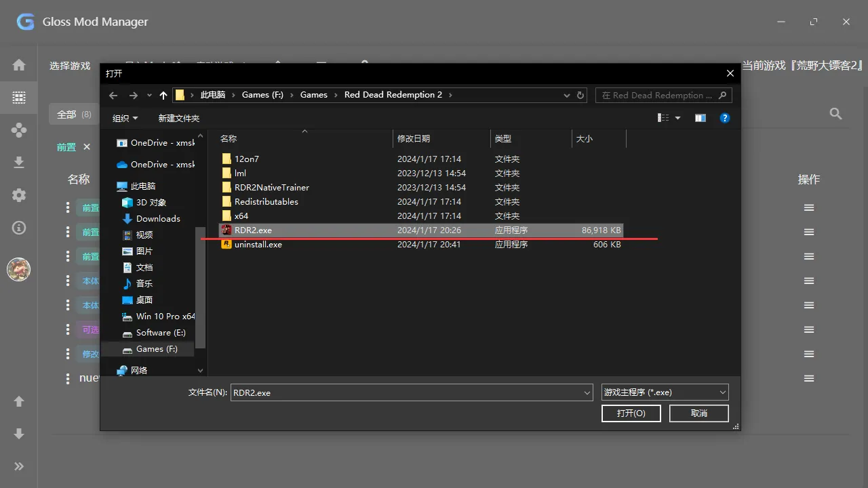This screenshot has width=868, height=488.
Task: Sort files by 名称 column
Action: tap(304, 138)
